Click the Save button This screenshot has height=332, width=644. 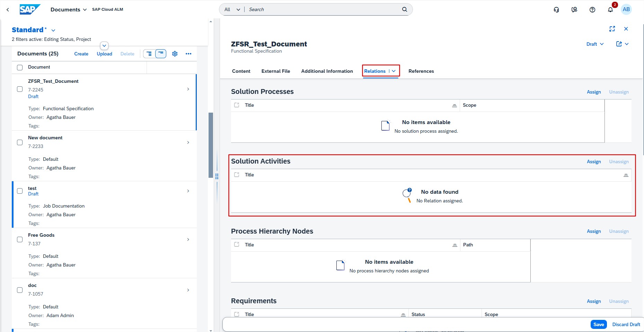pos(598,324)
